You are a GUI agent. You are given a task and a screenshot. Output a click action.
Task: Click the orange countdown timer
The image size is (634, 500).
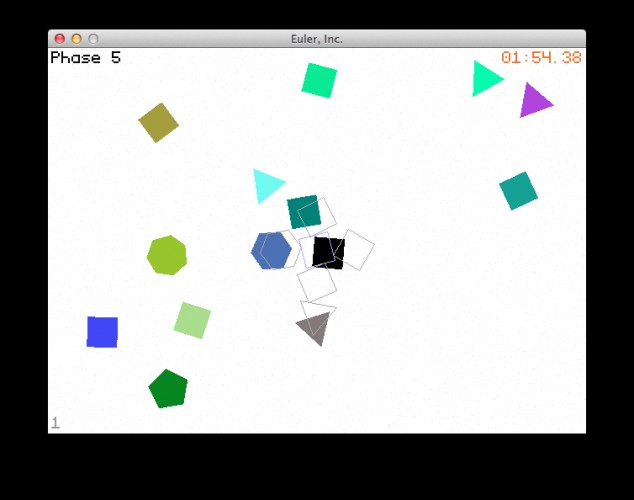541,57
